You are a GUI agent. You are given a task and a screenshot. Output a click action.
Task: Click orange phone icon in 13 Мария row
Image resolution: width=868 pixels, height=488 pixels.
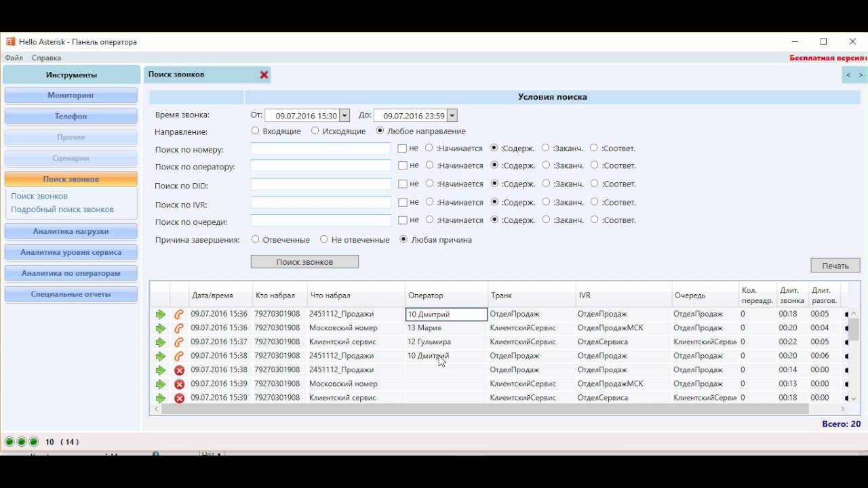[179, 328]
